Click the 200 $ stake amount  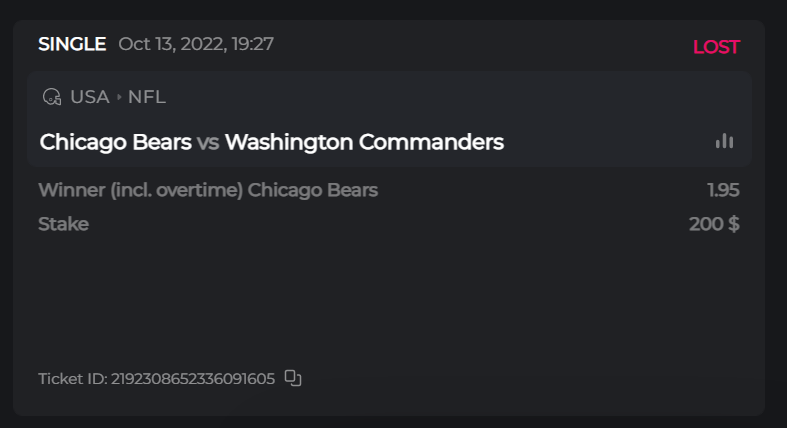[x=714, y=224]
